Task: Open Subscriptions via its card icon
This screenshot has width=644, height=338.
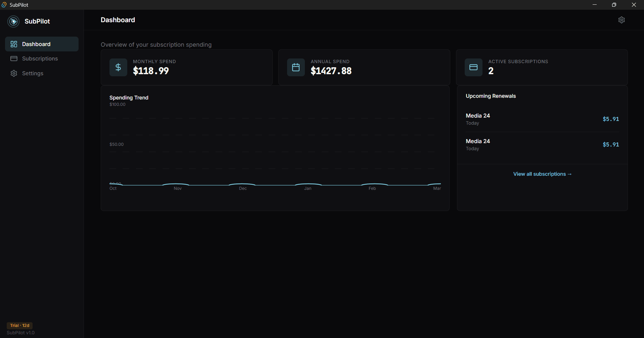Action: click(x=14, y=58)
